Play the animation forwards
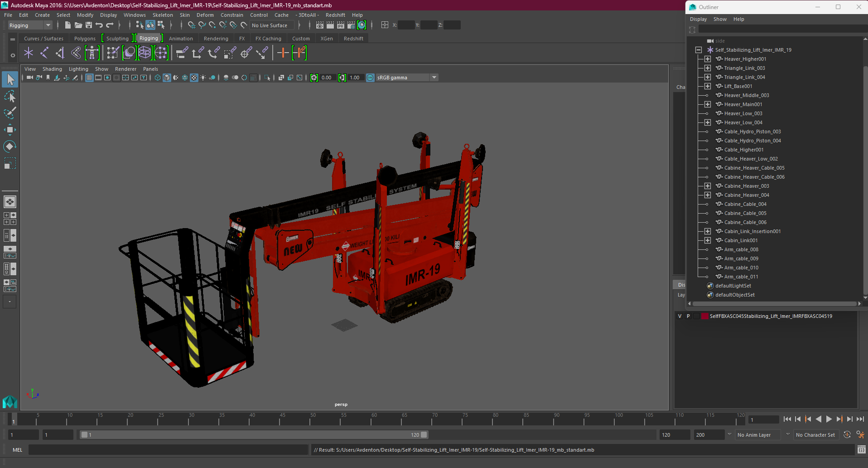This screenshot has width=868, height=468. 829,419
